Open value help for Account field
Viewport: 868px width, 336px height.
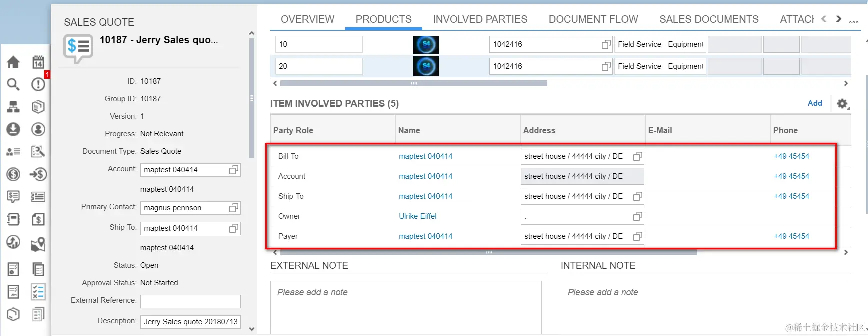tap(233, 170)
